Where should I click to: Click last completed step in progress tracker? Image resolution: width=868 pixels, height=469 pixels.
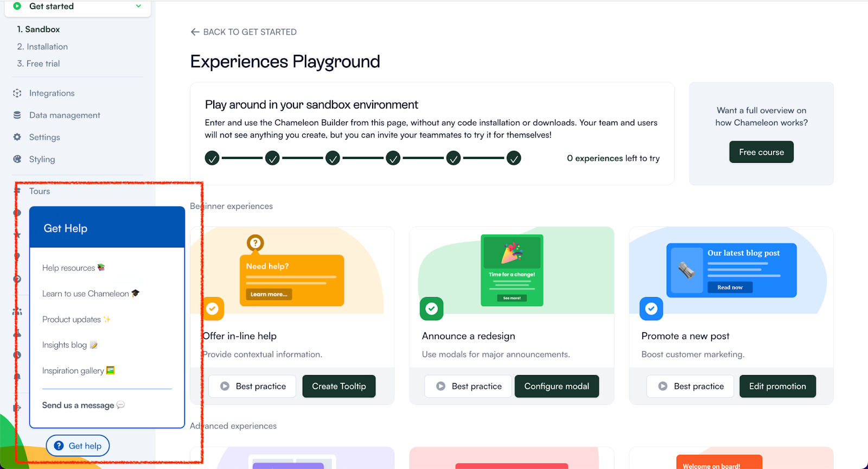coord(514,158)
